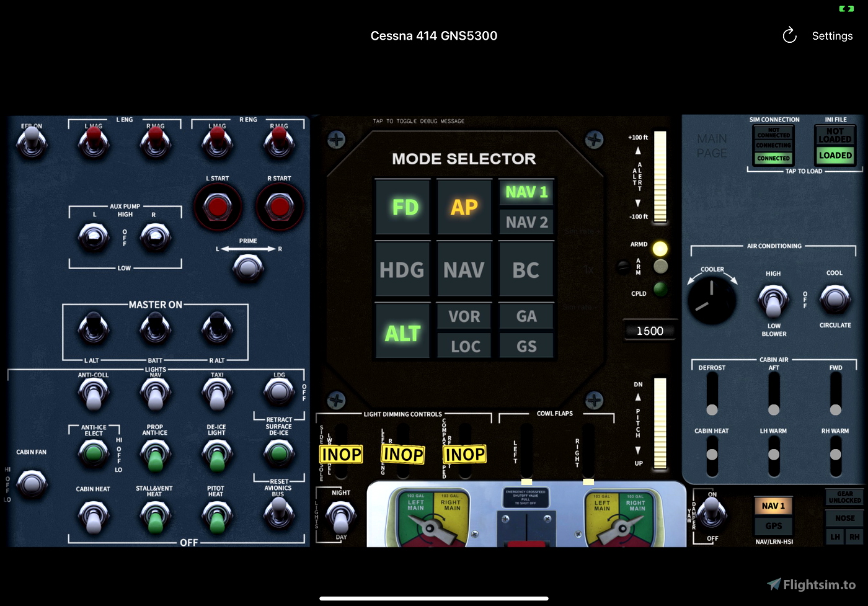The image size is (868, 606).
Task: Engage the AP autopilot button
Action: pyautogui.click(x=464, y=207)
